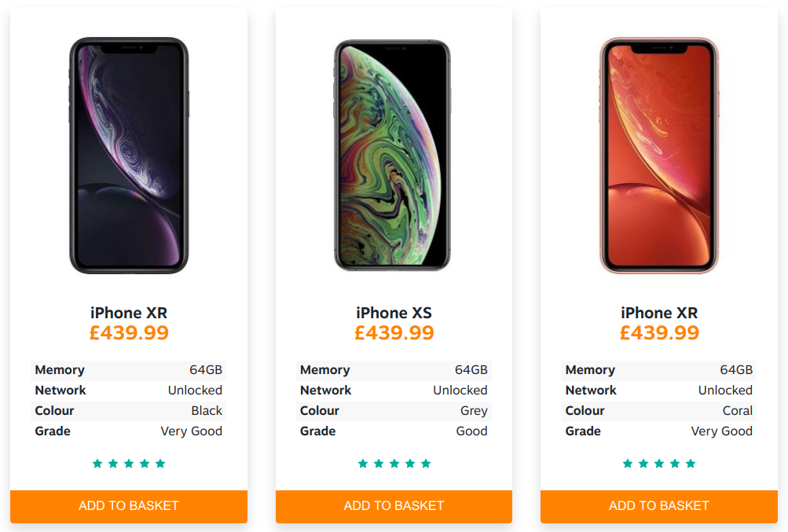The width and height of the screenshot is (788, 532).
Task: Click the fifth star of the coral XR rating
Action: click(691, 463)
